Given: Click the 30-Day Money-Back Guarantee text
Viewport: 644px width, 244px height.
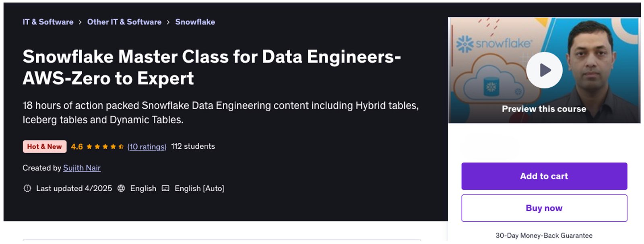Looking at the screenshot, I should tap(544, 235).
